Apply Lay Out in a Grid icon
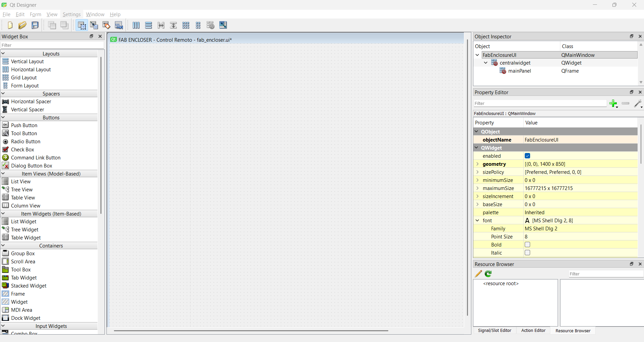The height and width of the screenshot is (342, 644). (x=186, y=25)
